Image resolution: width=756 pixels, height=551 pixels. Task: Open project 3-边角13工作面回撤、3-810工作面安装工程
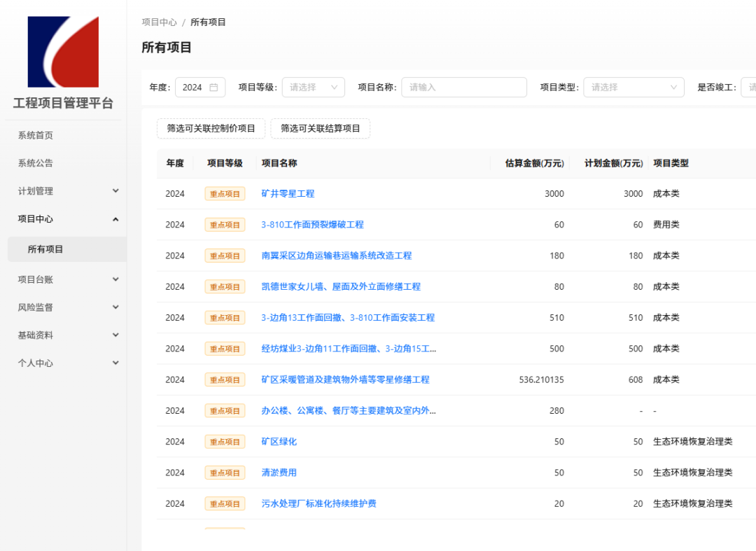tap(348, 318)
